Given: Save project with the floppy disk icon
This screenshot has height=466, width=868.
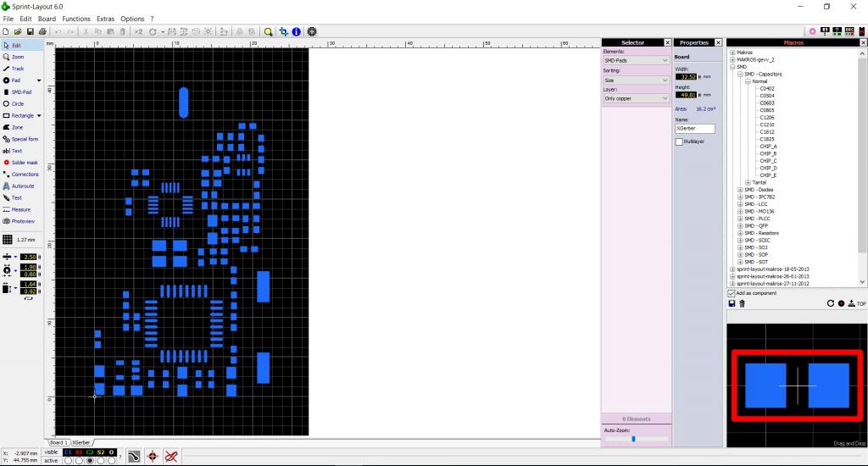Looking at the screenshot, I should (x=30, y=32).
